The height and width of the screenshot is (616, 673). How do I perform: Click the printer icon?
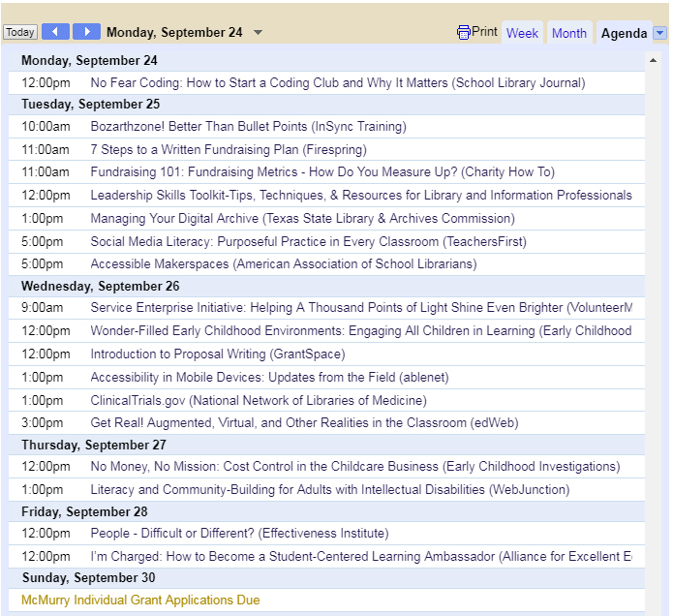tap(463, 32)
